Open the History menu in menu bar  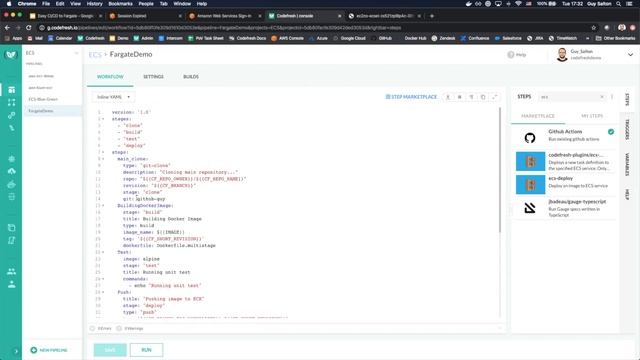coord(94,4)
